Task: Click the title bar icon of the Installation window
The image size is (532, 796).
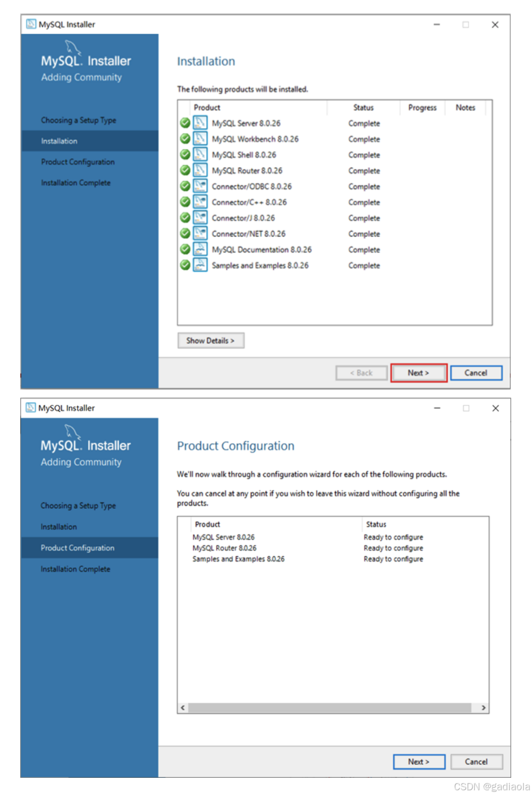Action: [x=31, y=24]
